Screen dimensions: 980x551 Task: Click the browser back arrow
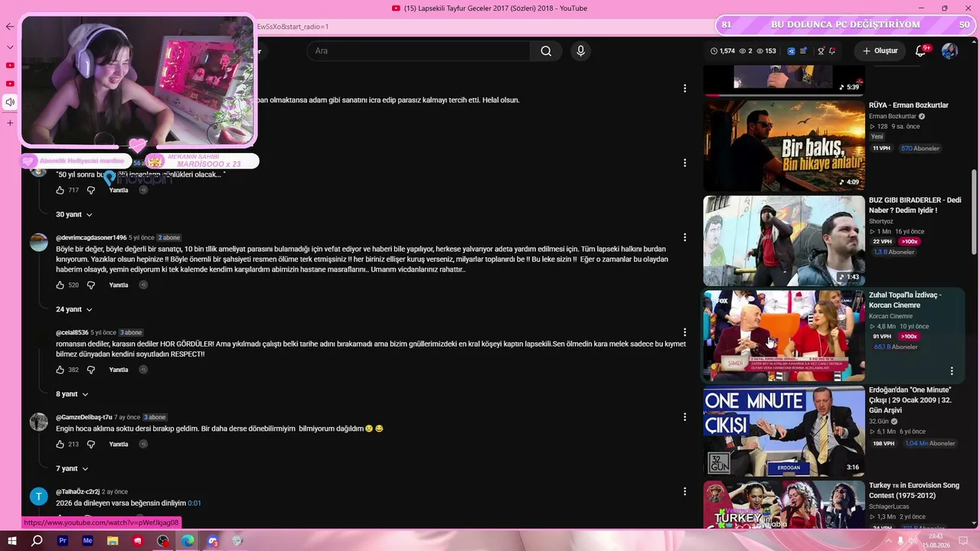tap(10, 27)
